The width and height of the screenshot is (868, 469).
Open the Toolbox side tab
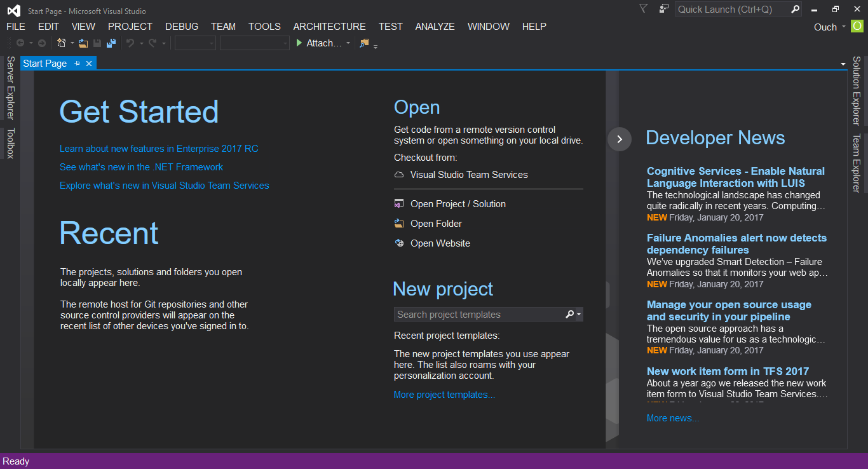[10, 144]
